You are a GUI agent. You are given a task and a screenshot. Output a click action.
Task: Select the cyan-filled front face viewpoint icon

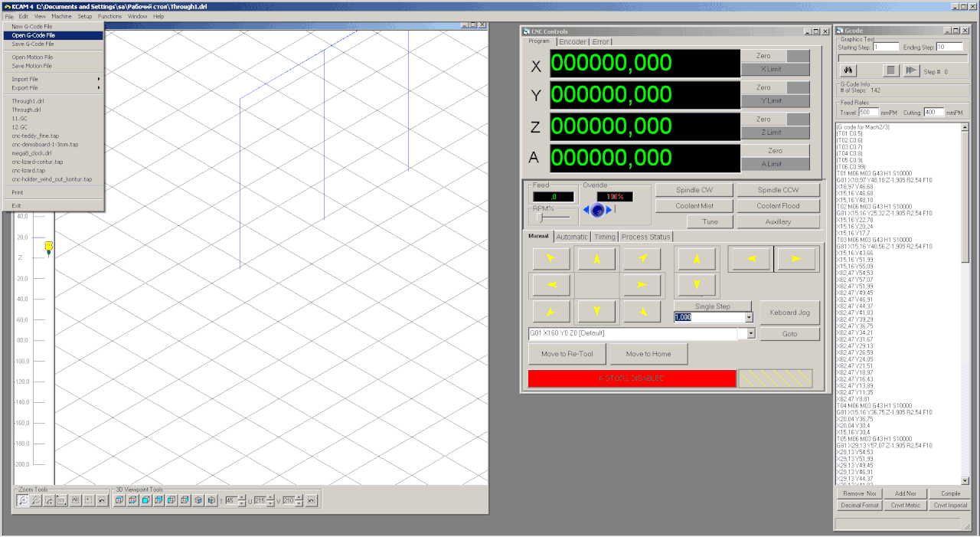145,500
